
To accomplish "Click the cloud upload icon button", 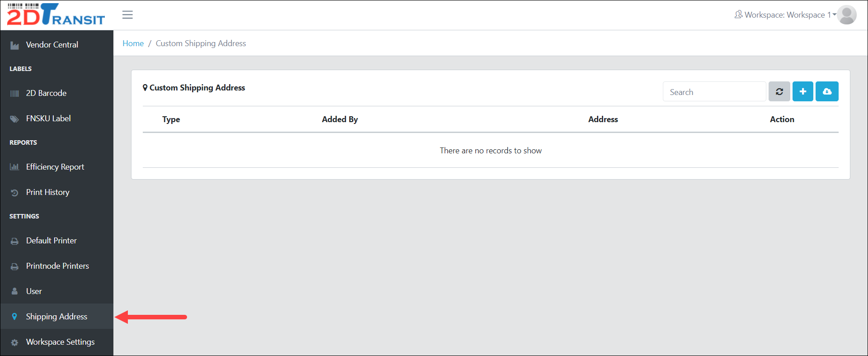I will 827,92.
